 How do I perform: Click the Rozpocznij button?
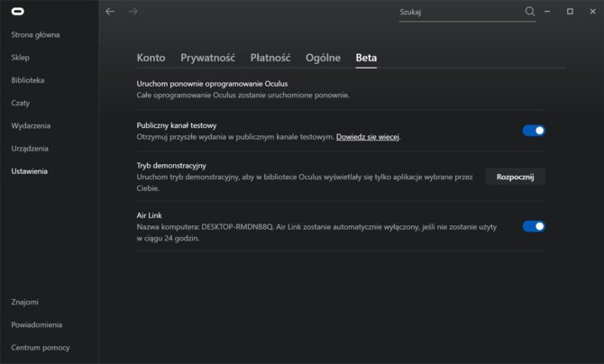(x=515, y=177)
